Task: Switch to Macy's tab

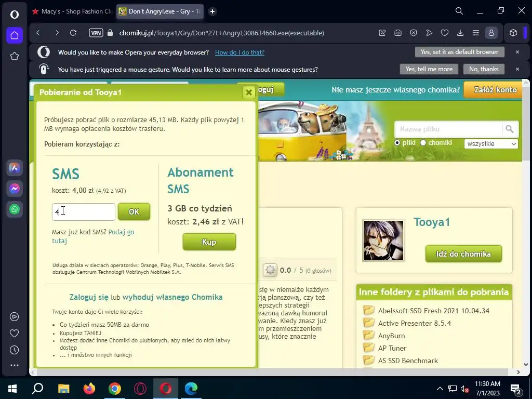Action: 73,11
